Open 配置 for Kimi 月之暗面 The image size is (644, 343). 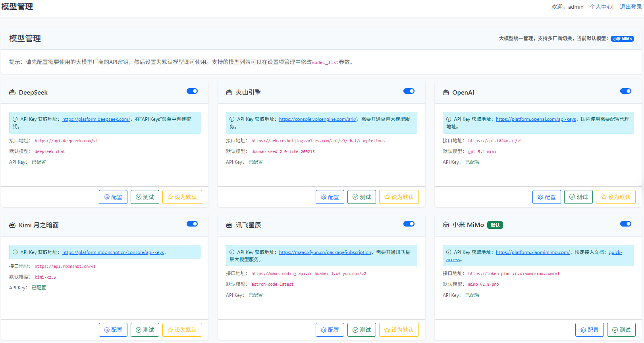(113, 330)
